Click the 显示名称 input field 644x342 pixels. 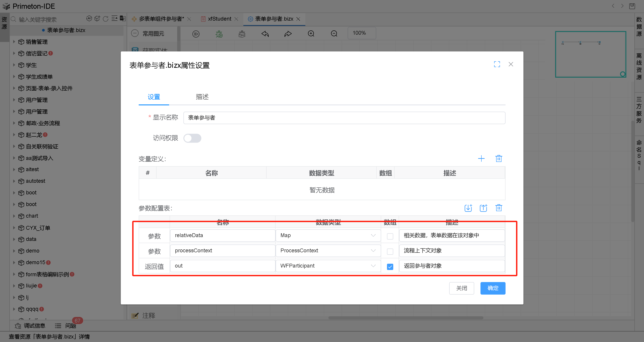[x=344, y=118]
